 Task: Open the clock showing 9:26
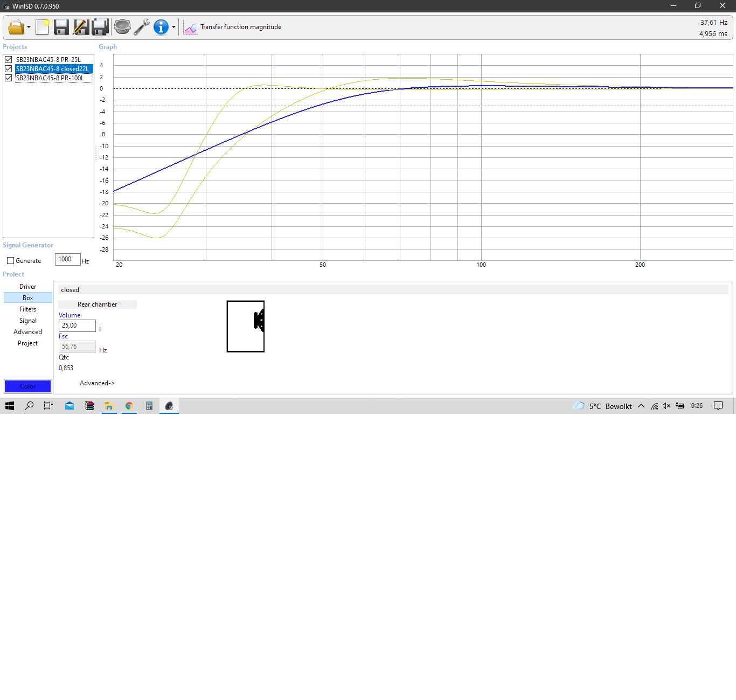[x=697, y=406]
